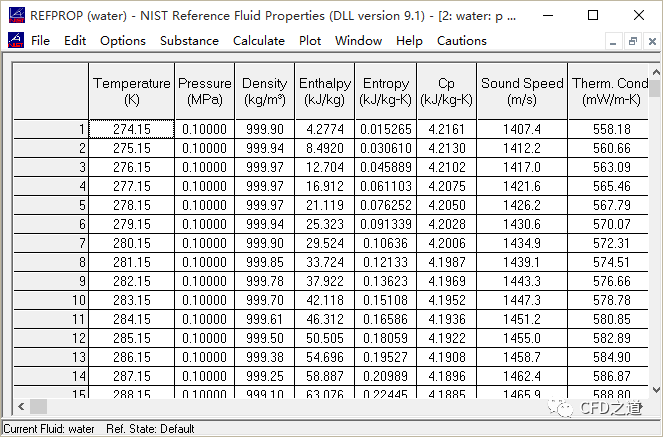Click entropy cell 0.045889
The width and height of the screenshot is (663, 437).
pyautogui.click(x=386, y=167)
